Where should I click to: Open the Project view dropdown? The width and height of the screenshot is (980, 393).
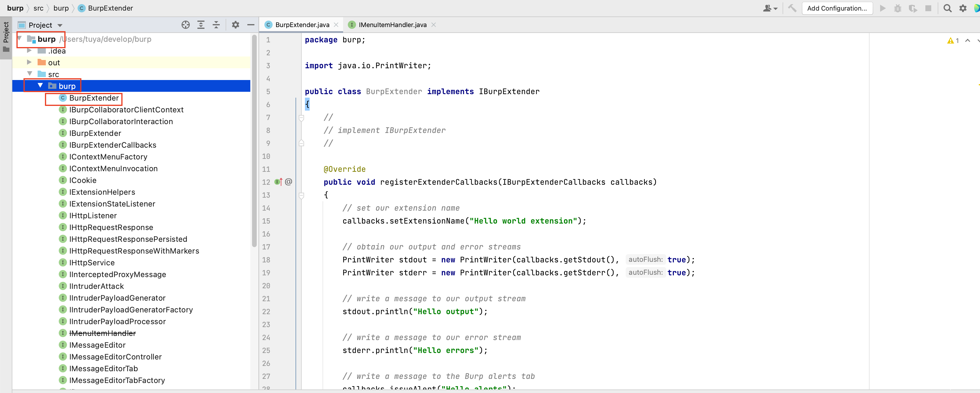60,26
